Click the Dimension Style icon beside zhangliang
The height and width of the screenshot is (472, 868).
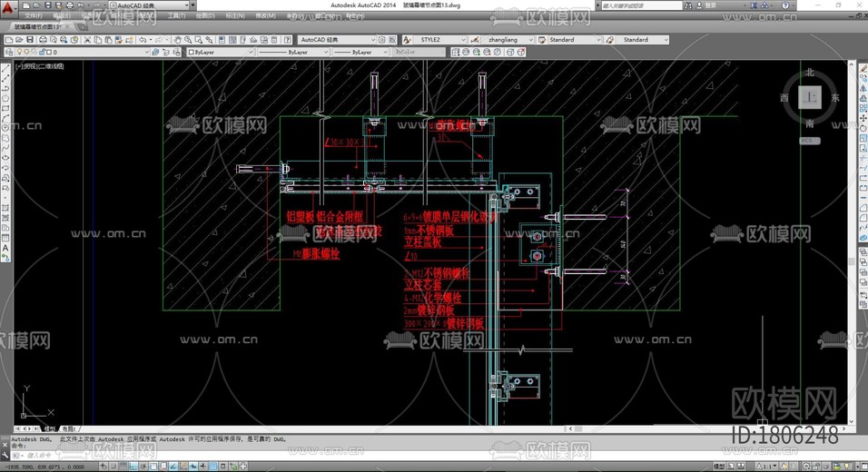point(475,40)
